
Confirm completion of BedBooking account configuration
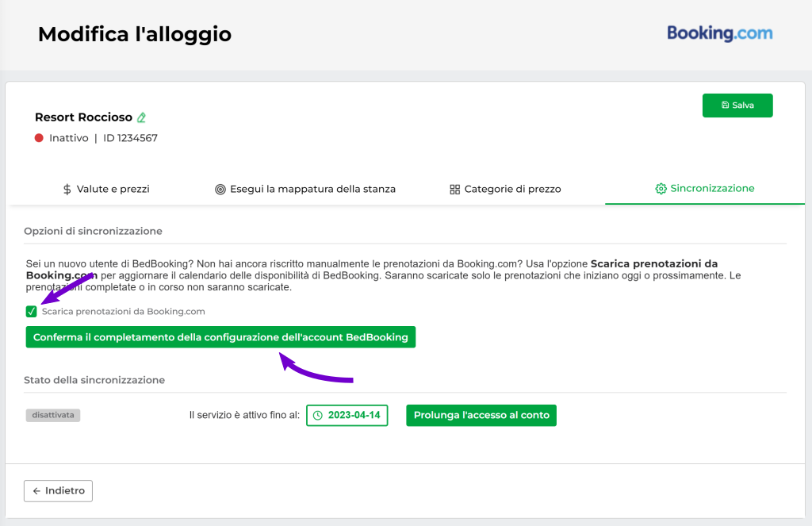[220, 337]
